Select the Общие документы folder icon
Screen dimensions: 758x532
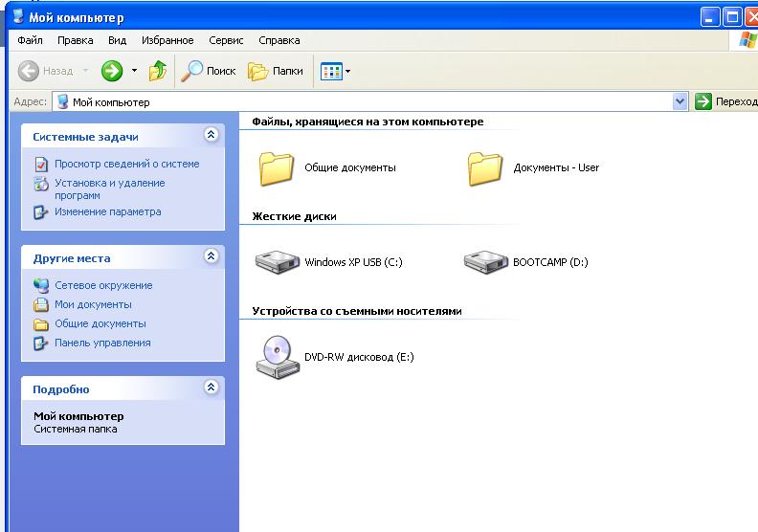(276, 168)
